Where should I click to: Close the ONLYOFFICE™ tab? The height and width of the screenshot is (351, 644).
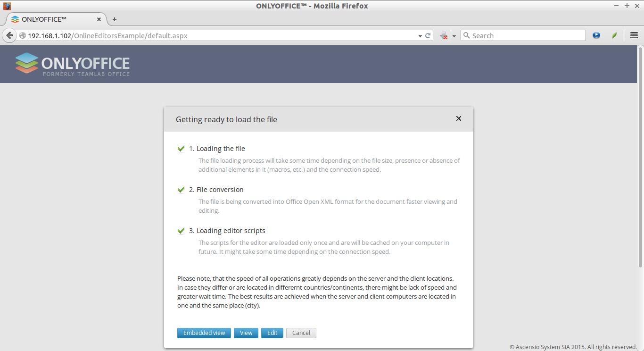point(99,19)
